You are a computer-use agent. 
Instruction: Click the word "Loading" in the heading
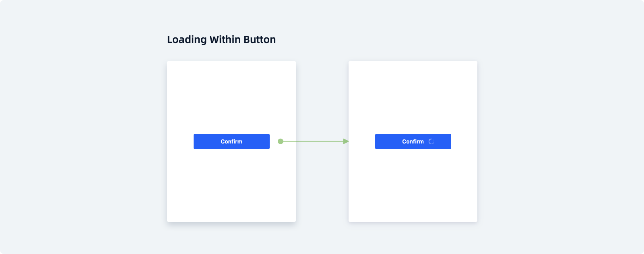point(187,39)
